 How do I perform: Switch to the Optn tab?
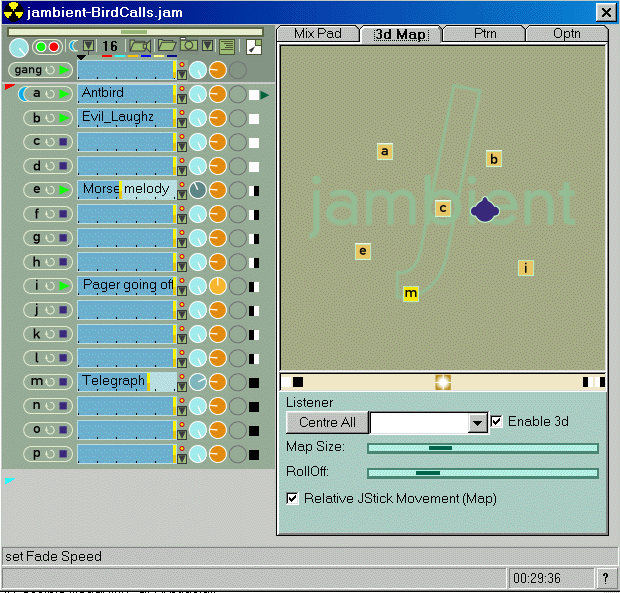pyautogui.click(x=566, y=34)
